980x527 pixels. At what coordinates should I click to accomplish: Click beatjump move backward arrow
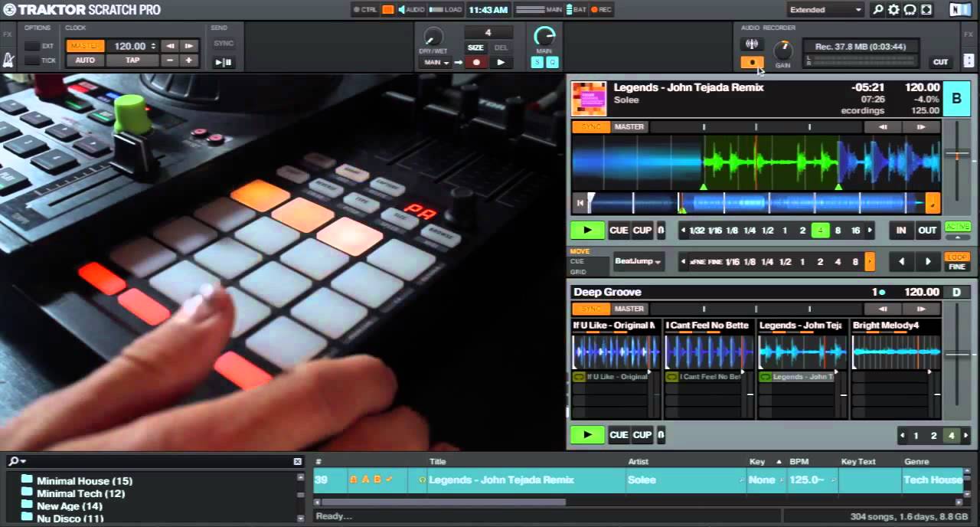click(x=901, y=262)
